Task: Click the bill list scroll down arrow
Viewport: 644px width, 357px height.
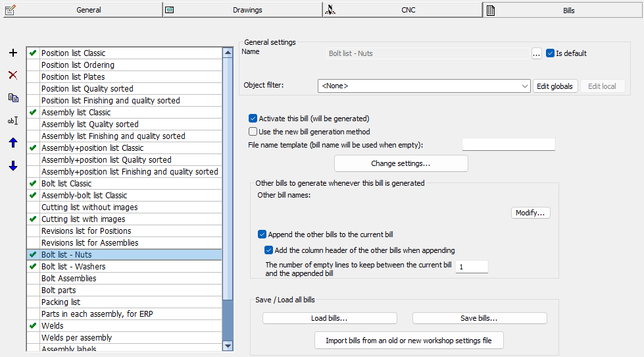Action: point(228,346)
